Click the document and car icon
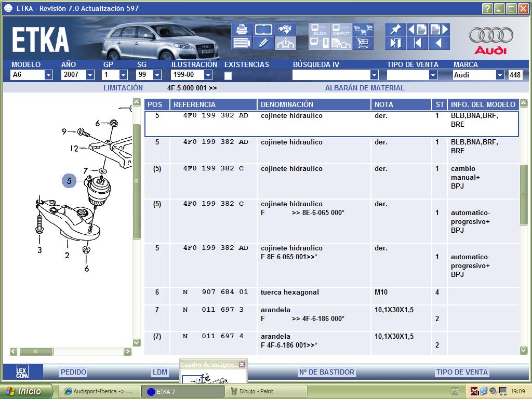The image size is (532, 399). point(341,43)
